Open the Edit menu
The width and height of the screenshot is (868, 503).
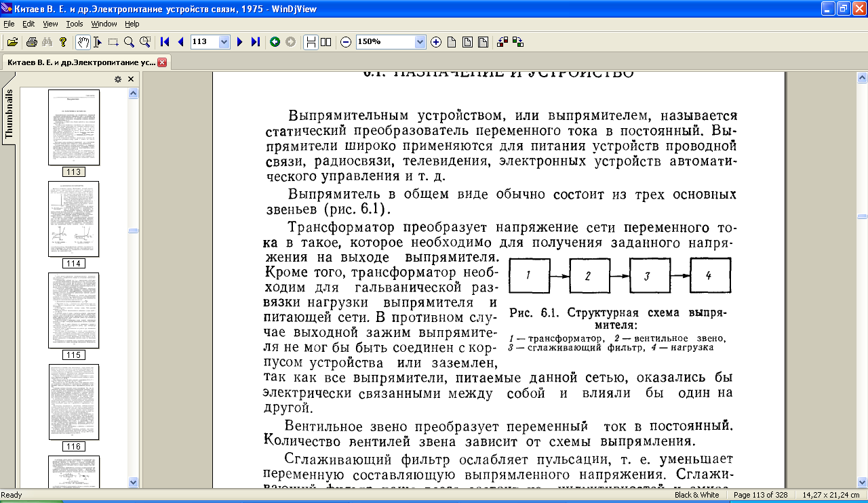coord(28,24)
